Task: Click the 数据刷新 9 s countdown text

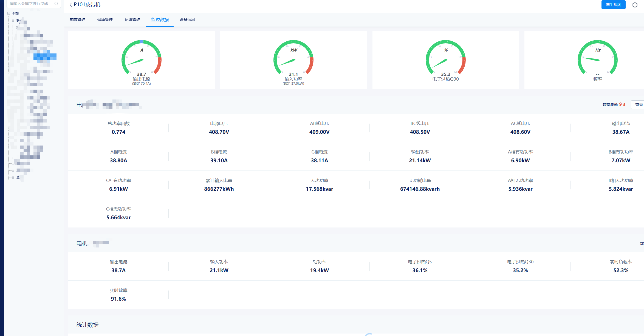Action: pyautogui.click(x=614, y=104)
